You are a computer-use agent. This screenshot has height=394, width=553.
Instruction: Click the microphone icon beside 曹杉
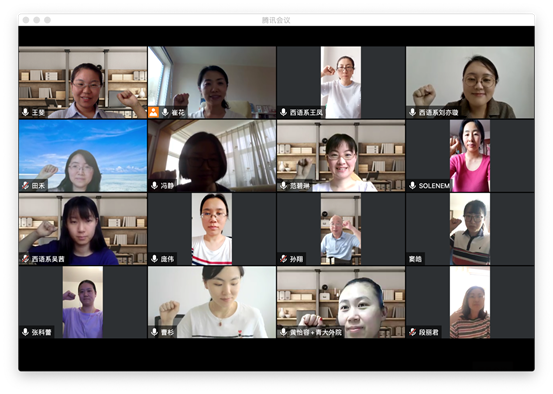click(x=154, y=332)
